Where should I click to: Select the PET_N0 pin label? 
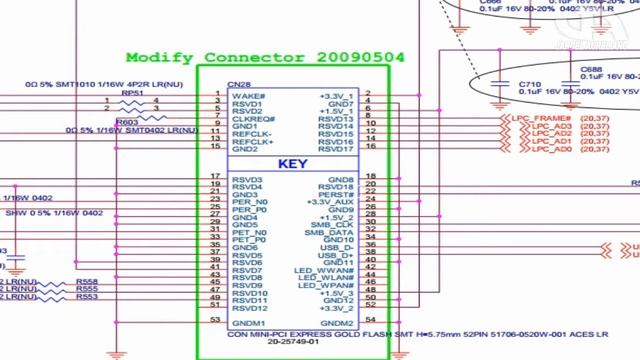pyautogui.click(x=249, y=233)
